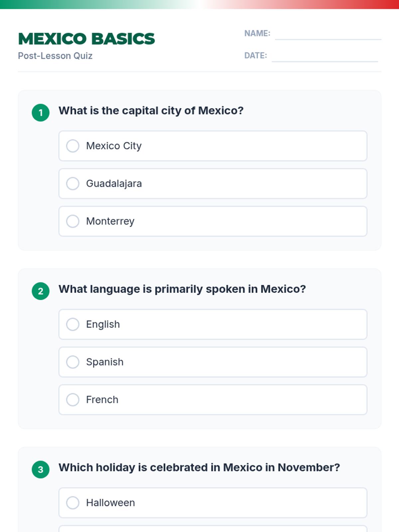399x532 pixels.
Task: Select the Mexico City radio option
Action: (x=73, y=146)
